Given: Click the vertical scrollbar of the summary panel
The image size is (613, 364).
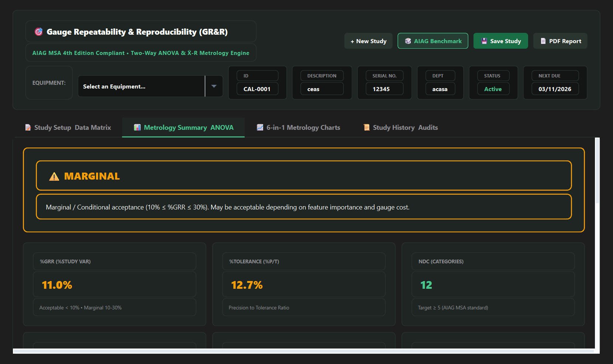Looking at the screenshot, I should [x=597, y=170].
